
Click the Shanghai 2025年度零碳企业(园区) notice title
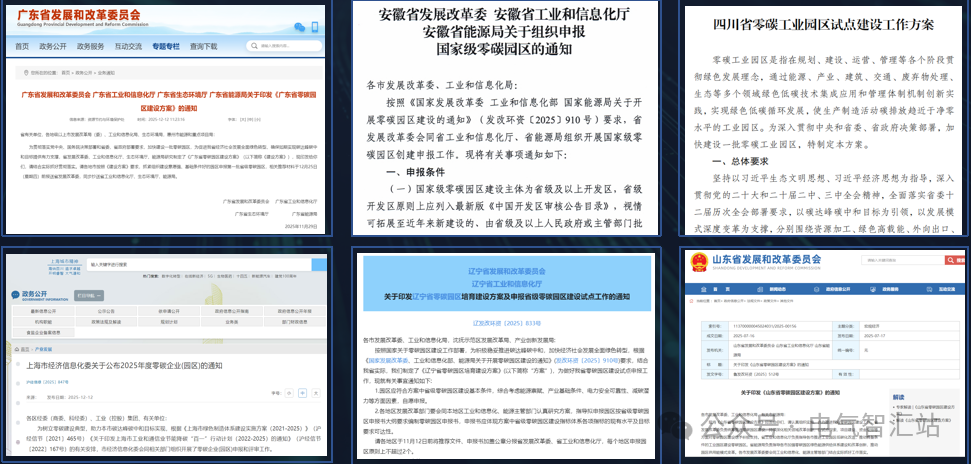(x=124, y=366)
